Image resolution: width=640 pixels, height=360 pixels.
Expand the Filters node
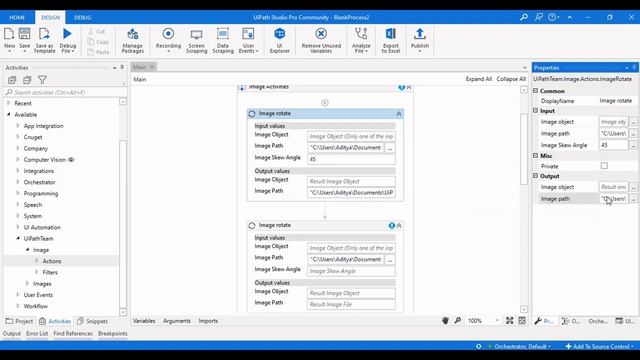point(36,272)
